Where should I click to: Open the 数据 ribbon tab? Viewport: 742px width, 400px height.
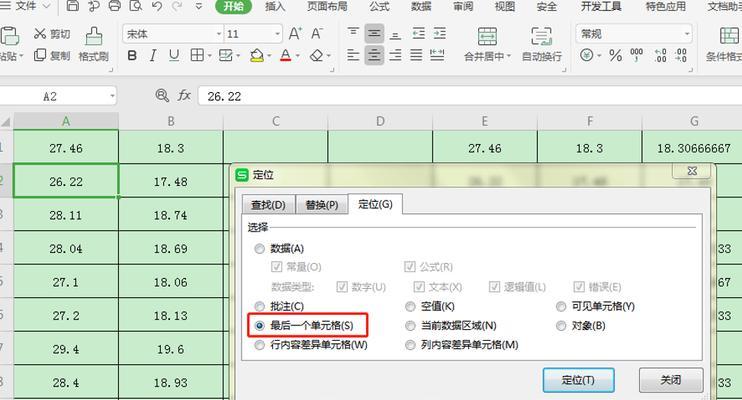coord(421,6)
